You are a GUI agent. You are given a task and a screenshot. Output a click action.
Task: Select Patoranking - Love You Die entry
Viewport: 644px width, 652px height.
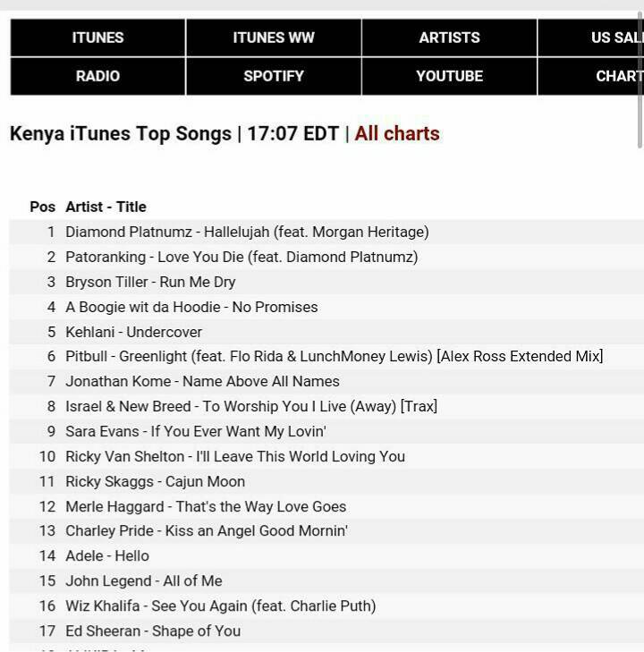pyautogui.click(x=241, y=257)
